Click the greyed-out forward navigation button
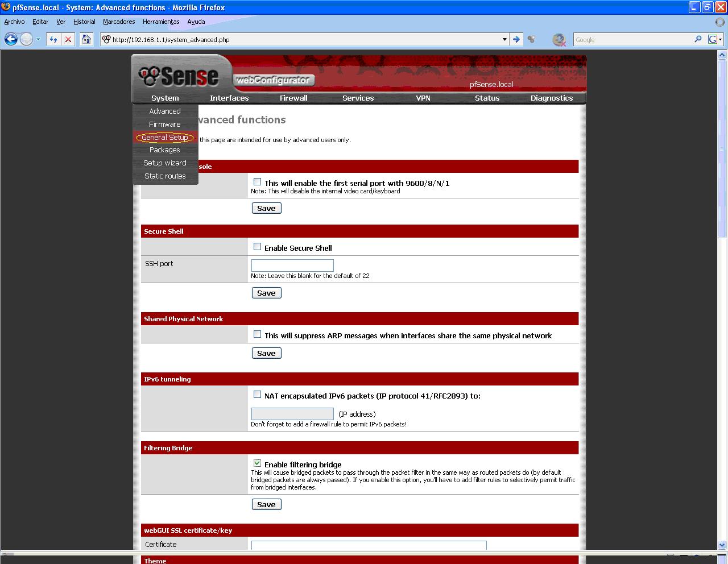Viewport: 728px width, 564px height. [27, 39]
